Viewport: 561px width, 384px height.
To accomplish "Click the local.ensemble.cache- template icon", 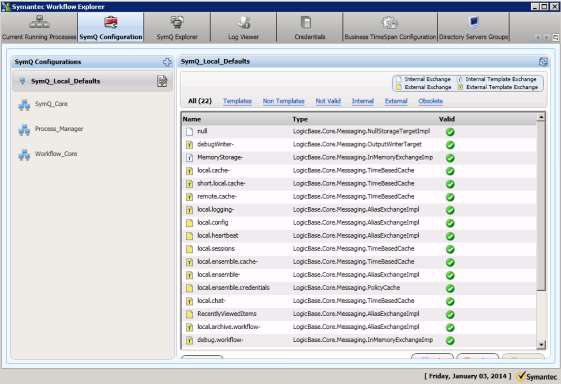I will [189, 262].
